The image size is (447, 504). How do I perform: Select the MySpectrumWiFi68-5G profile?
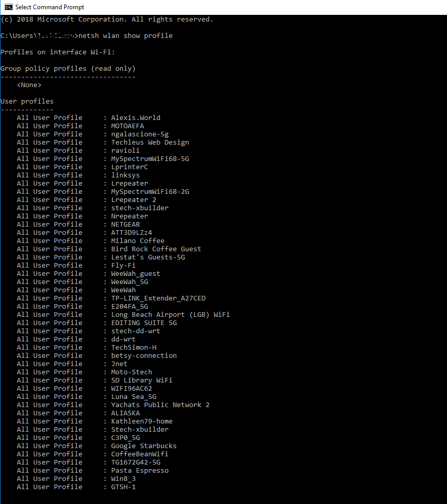[150, 159]
